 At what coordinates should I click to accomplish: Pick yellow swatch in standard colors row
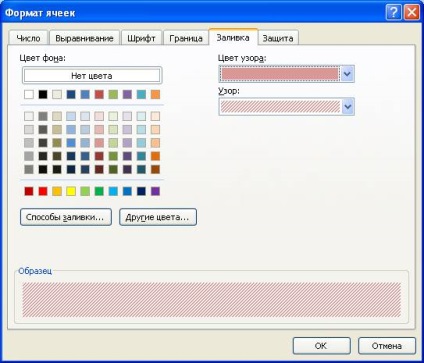click(x=71, y=191)
